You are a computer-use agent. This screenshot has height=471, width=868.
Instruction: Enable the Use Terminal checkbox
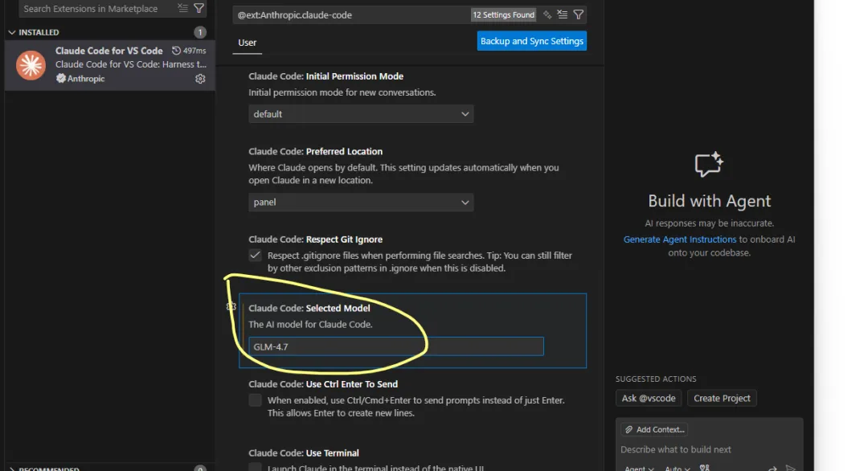(255, 467)
